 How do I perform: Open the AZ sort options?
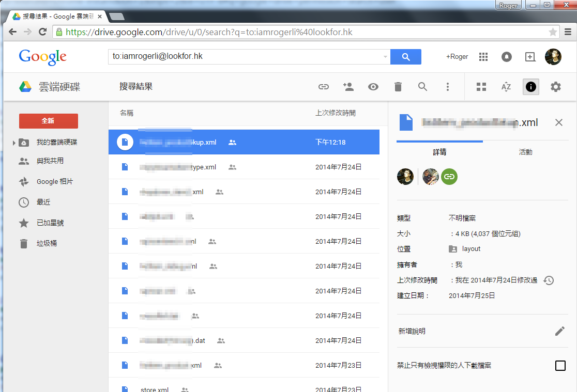tap(506, 87)
